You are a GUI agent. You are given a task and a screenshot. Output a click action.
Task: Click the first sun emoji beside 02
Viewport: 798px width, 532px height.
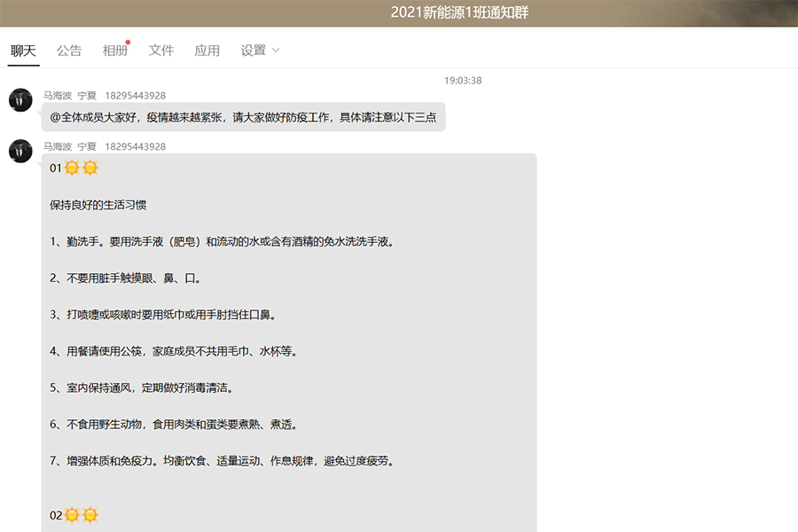pos(72,515)
